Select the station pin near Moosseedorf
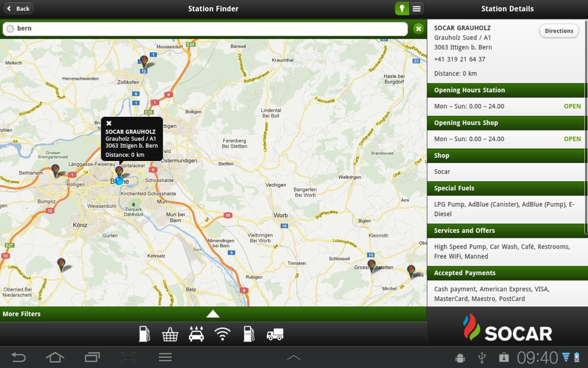588x368 pixels. 144,62
